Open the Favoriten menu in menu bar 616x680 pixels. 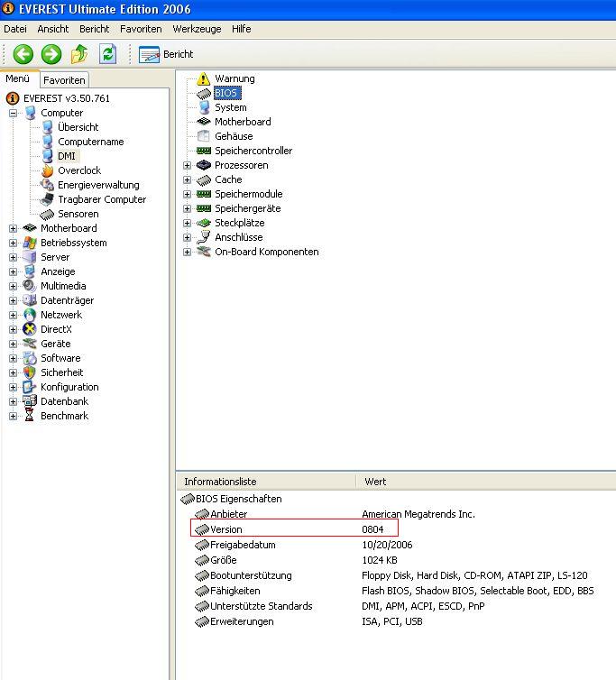click(x=141, y=29)
